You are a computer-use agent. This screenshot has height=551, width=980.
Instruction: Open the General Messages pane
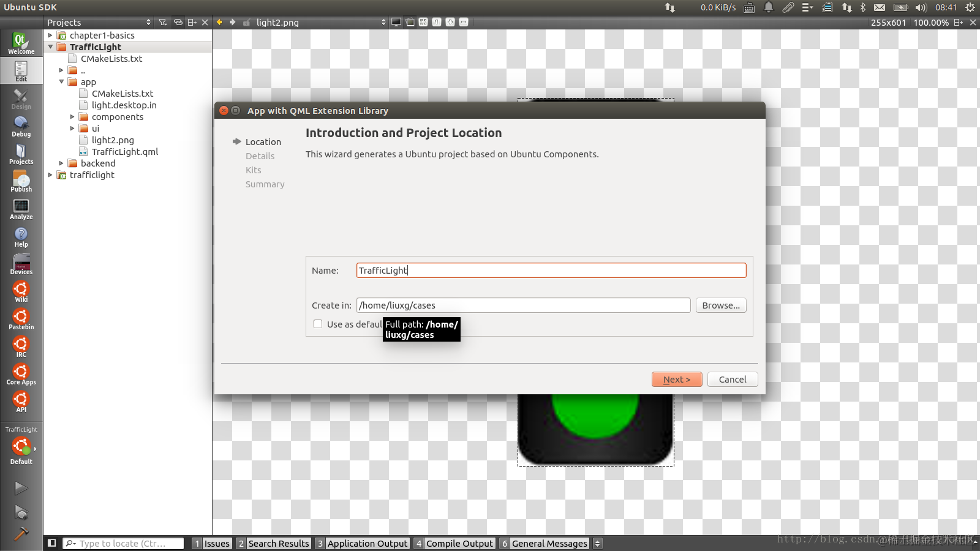tap(545, 543)
